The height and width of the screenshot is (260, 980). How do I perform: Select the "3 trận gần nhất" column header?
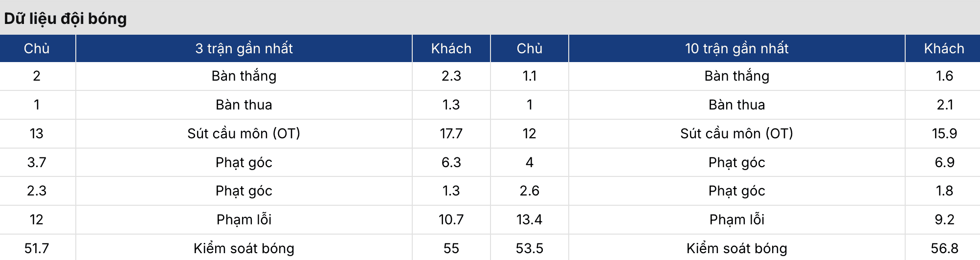click(244, 48)
